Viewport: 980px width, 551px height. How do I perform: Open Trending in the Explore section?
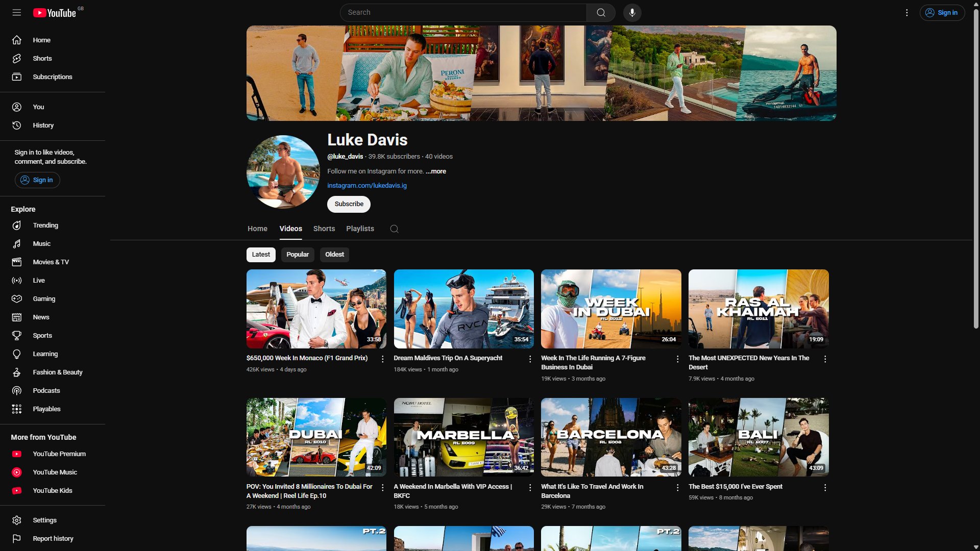45,226
